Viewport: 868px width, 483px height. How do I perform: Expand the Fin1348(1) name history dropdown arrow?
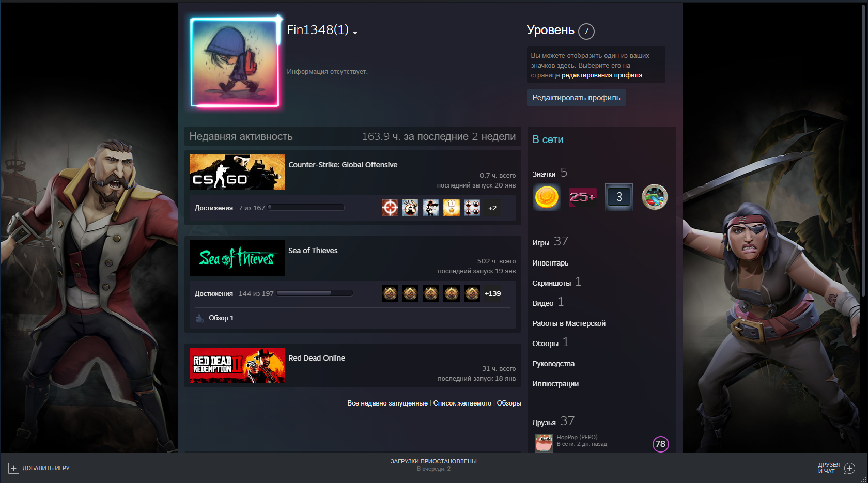(x=355, y=33)
